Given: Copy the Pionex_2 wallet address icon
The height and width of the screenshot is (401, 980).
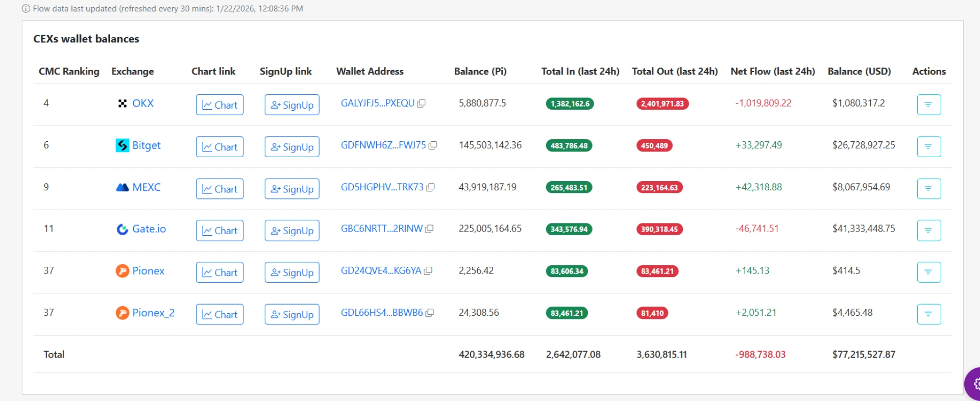Looking at the screenshot, I should point(430,313).
